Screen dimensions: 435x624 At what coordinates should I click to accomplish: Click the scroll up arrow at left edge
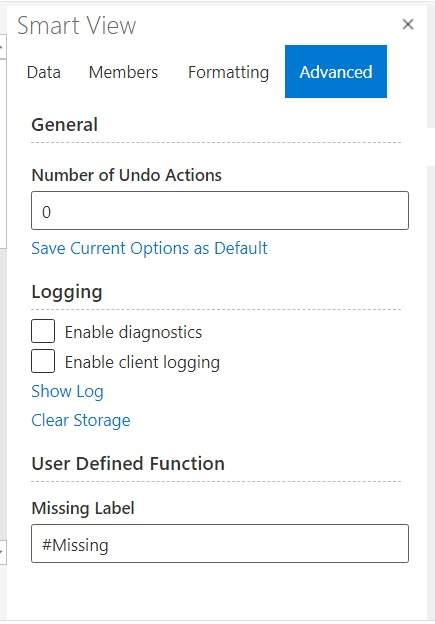tap(2, 47)
